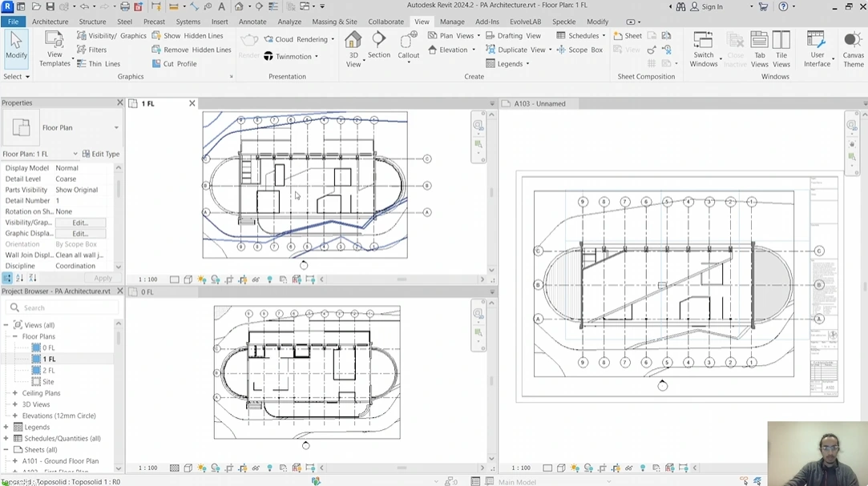
Task: Click the Tile Views icon
Action: point(781,48)
